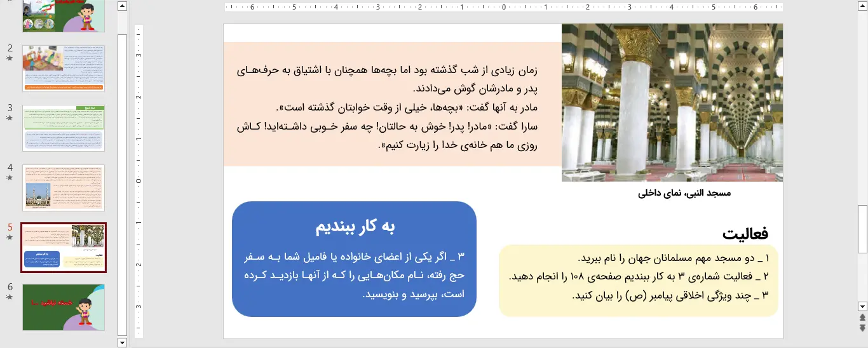Screen dimensions: 868x348
Task: Select slide 4 thumbnail with mosque photo
Action: point(64,188)
